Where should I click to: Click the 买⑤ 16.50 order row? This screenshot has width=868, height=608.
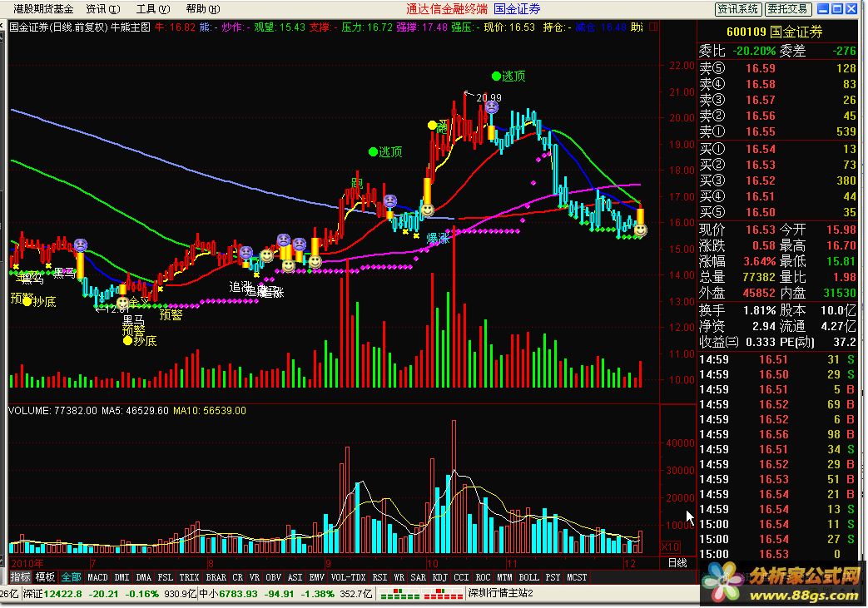pos(778,212)
